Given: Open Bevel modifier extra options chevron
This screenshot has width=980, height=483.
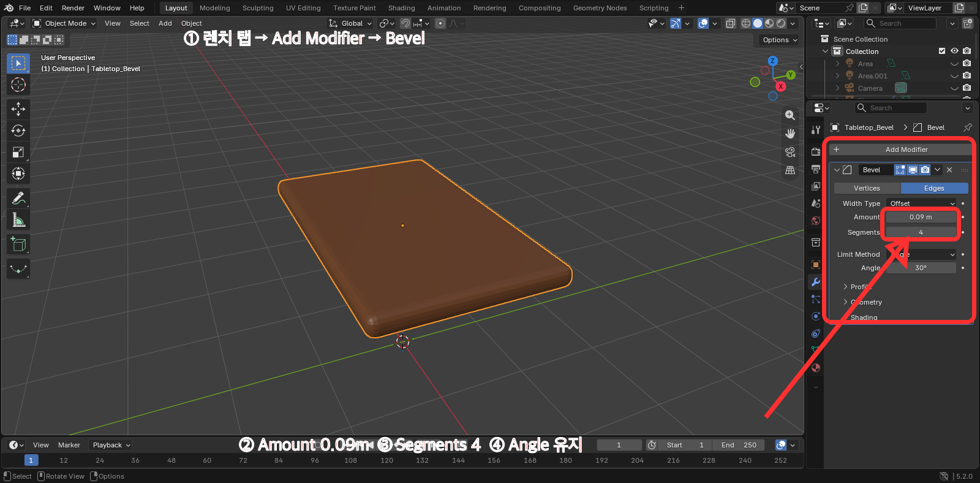Looking at the screenshot, I should click(x=937, y=170).
